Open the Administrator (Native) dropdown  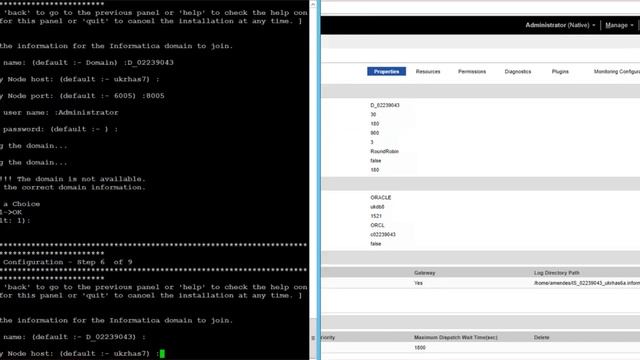(560, 25)
